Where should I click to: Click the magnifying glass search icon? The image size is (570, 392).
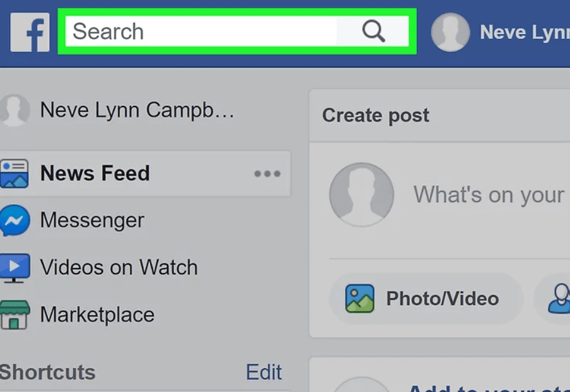tap(373, 32)
